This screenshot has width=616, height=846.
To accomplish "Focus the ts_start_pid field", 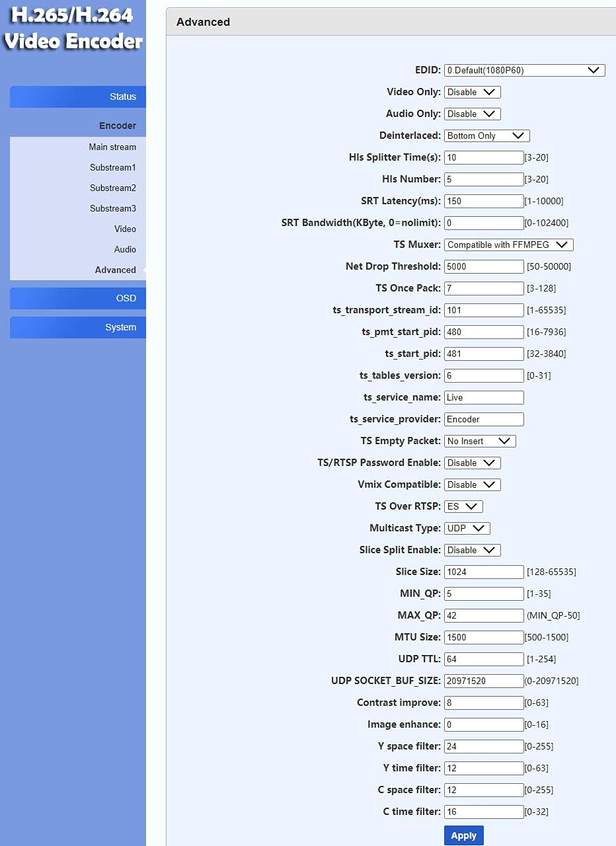I will [484, 354].
